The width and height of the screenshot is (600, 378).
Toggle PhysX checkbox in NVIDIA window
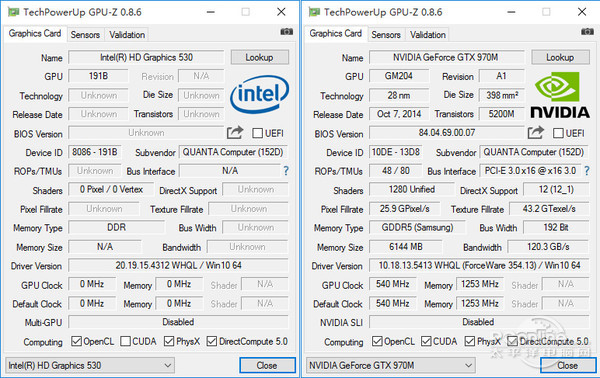click(470, 341)
